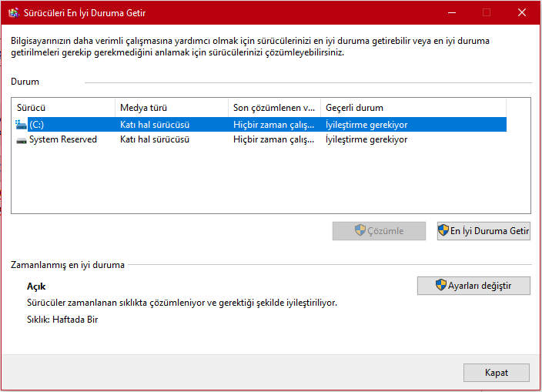Minimize the Sürücüleri En İyi Duruma Getir window
Screen dimensions: 542x392
452,13
